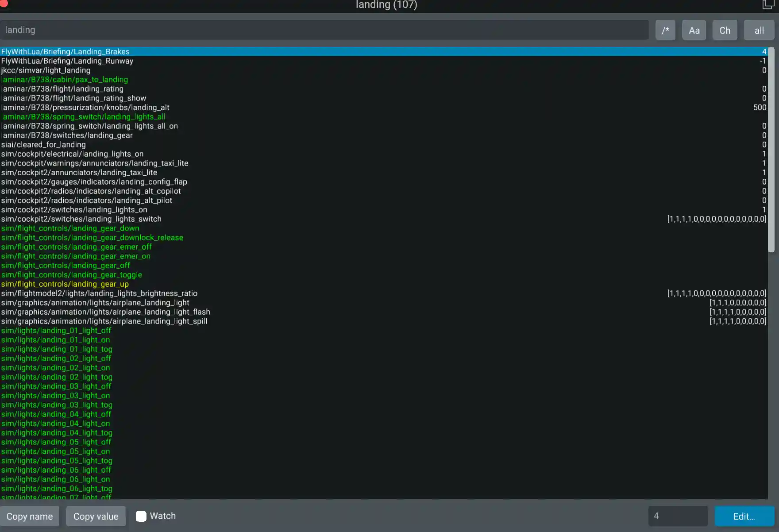Select landing_gear_emer_off command
779x532 pixels.
click(384, 247)
